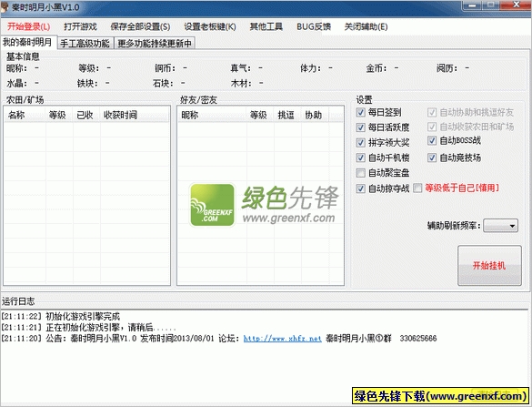This screenshot has height=407, width=532.
Task: Sort friends by 挑逗 column header
Action: pos(286,115)
